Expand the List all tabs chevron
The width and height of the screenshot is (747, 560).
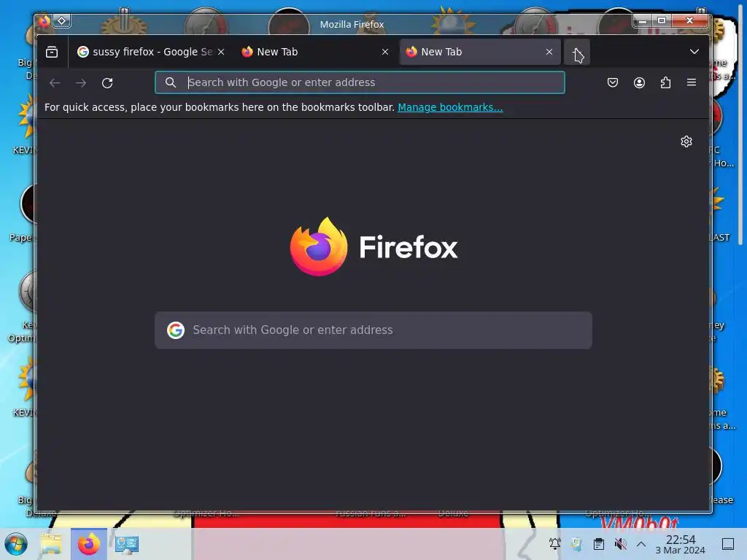coord(694,52)
